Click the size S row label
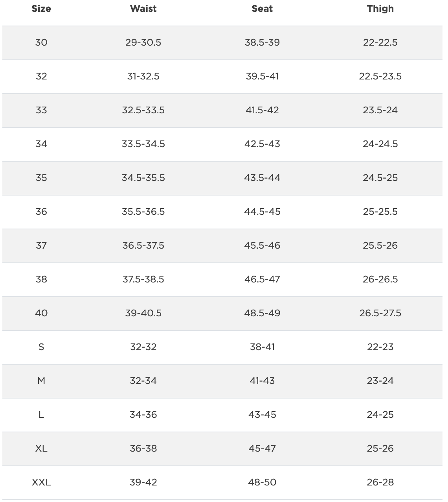448x502 pixels. click(41, 347)
